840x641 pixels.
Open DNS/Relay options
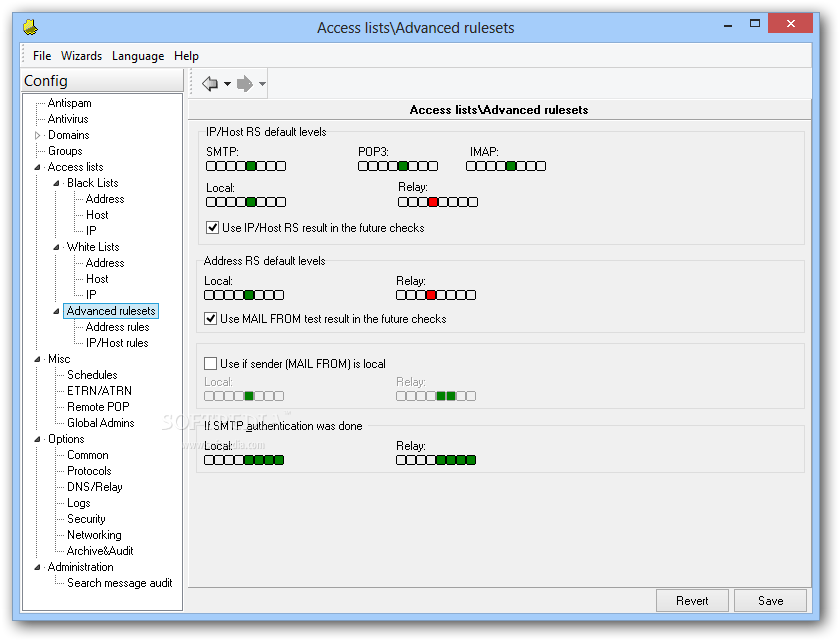95,487
